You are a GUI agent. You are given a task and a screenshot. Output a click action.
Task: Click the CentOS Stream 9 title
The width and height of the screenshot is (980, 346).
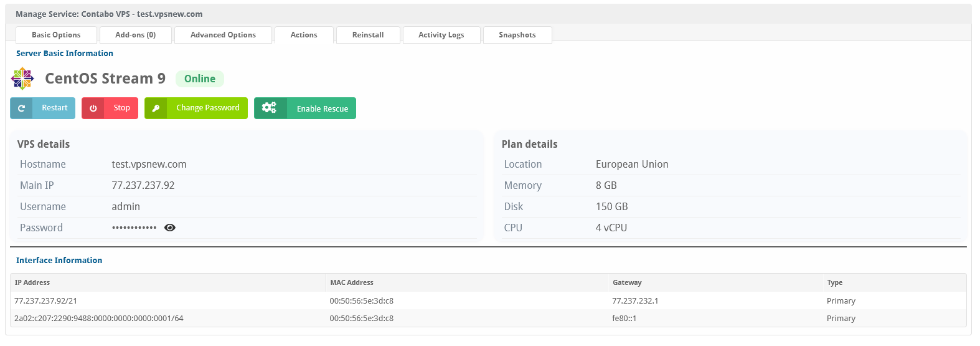105,79
